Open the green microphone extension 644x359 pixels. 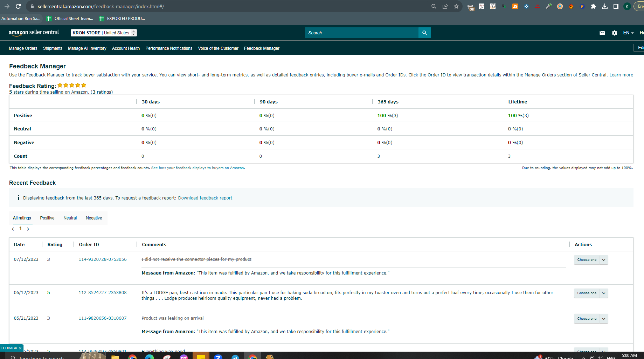click(549, 6)
